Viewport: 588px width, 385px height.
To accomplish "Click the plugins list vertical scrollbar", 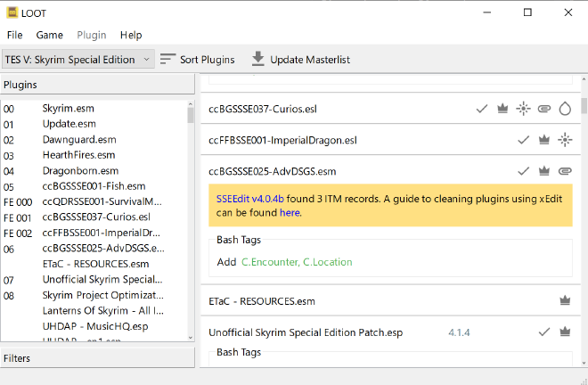I will click(x=190, y=223).
